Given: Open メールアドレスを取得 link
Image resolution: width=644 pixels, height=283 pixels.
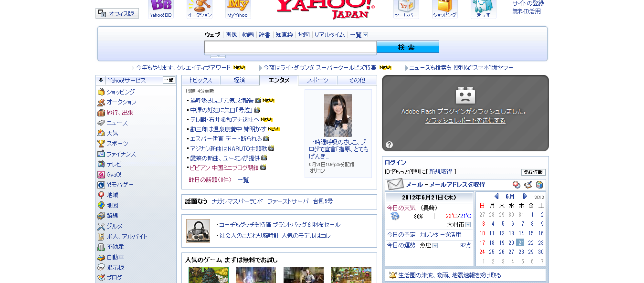Looking at the screenshot, I should pos(457,185).
